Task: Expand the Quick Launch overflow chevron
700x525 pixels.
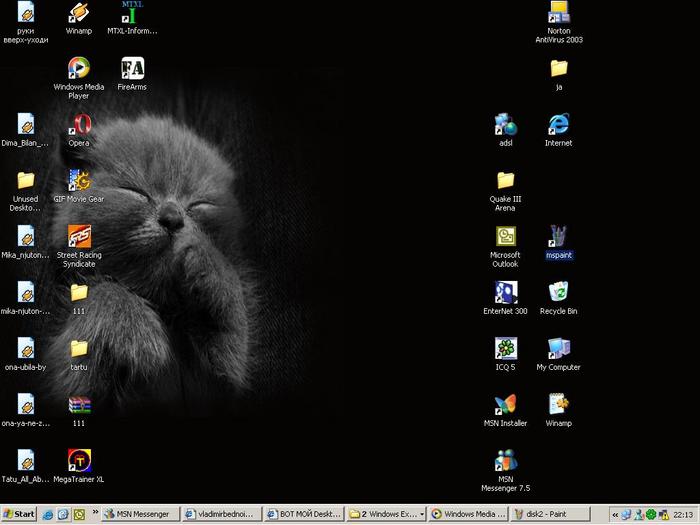Action: coord(95,512)
